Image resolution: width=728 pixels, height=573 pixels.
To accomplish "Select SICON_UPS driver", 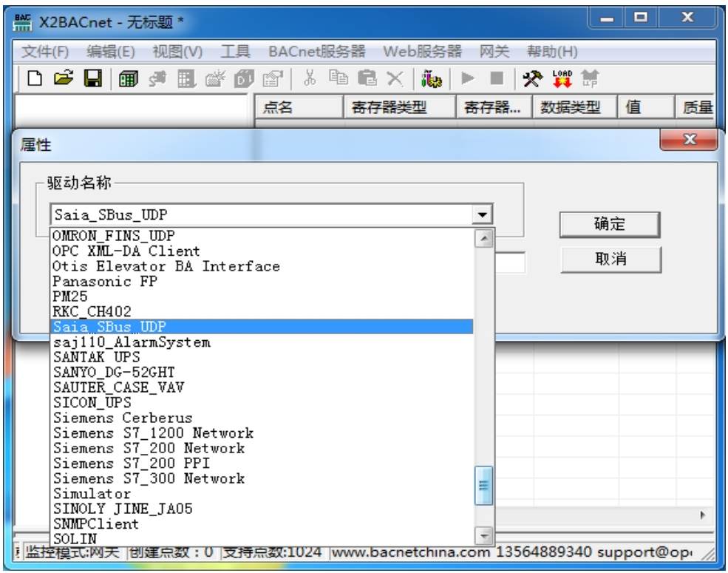I will pyautogui.click(x=262, y=403).
